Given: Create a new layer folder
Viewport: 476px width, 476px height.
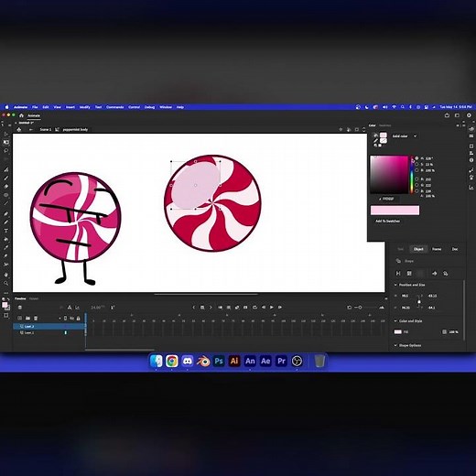Looking at the screenshot, I should [27, 318].
